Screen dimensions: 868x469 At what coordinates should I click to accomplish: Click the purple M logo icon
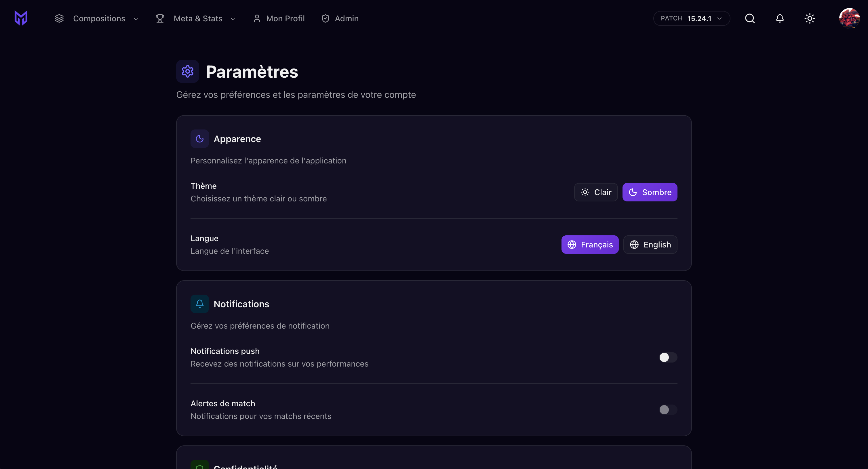click(x=21, y=18)
